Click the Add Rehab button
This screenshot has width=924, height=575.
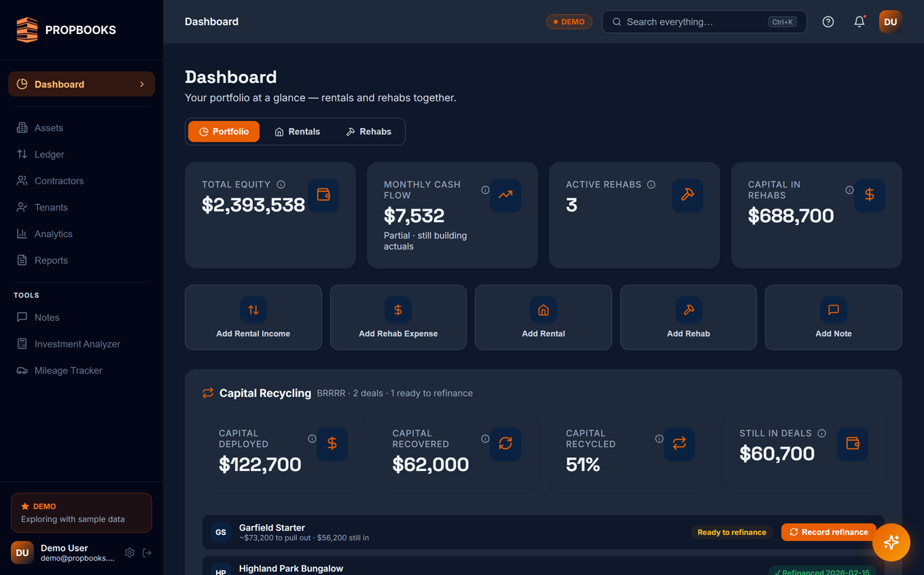point(688,317)
